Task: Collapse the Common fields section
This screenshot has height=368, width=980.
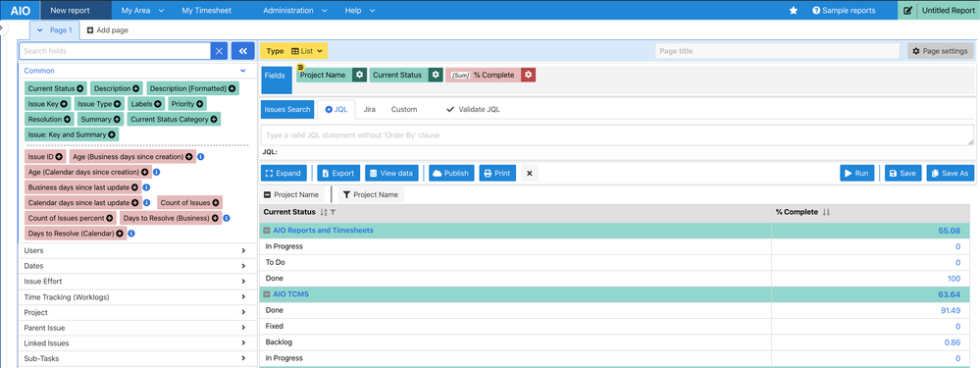Action: pyautogui.click(x=243, y=72)
